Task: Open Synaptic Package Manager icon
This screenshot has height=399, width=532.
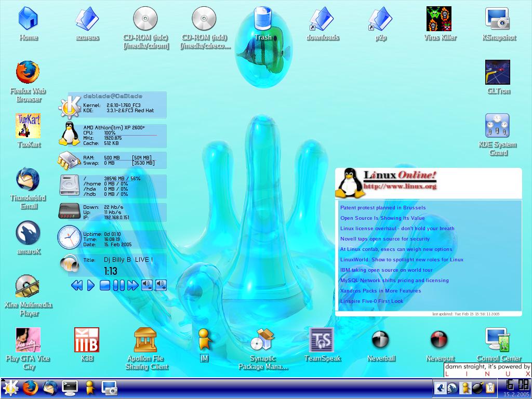Action: click(263, 340)
